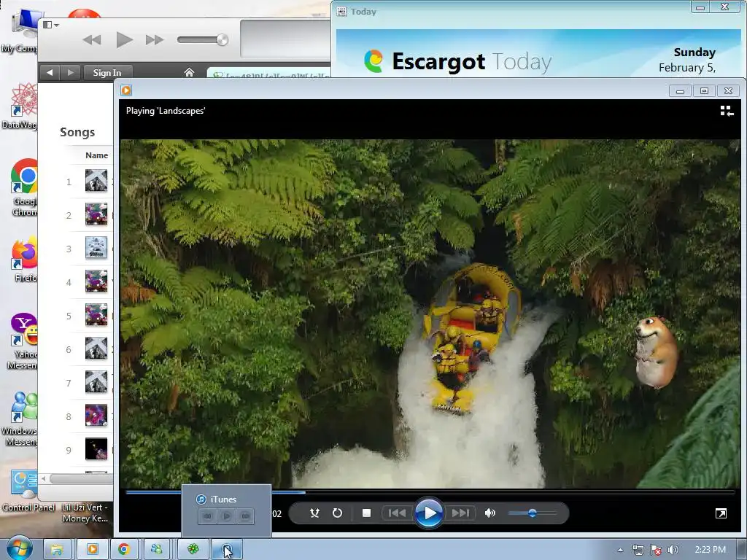Screen dimensions: 747x560
Task: Open the Yahoo Messenger desktop shortcut
Action: [x=23, y=341]
